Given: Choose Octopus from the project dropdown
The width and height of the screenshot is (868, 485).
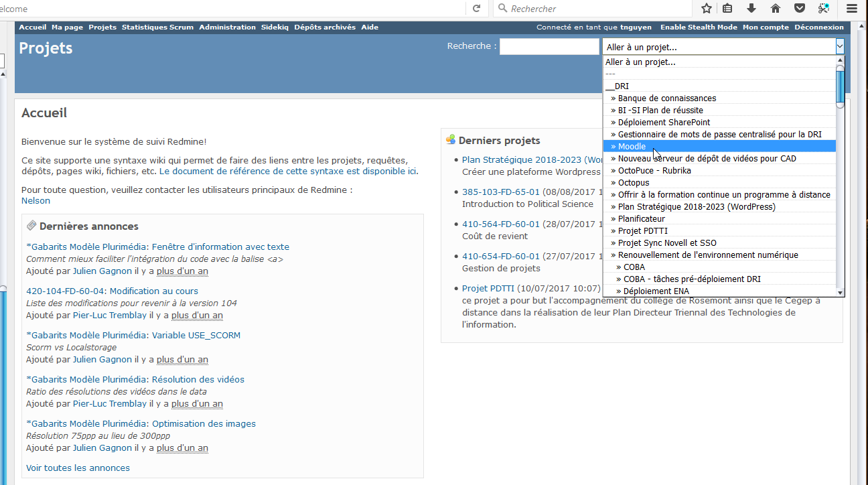Looking at the screenshot, I should 633,183.
